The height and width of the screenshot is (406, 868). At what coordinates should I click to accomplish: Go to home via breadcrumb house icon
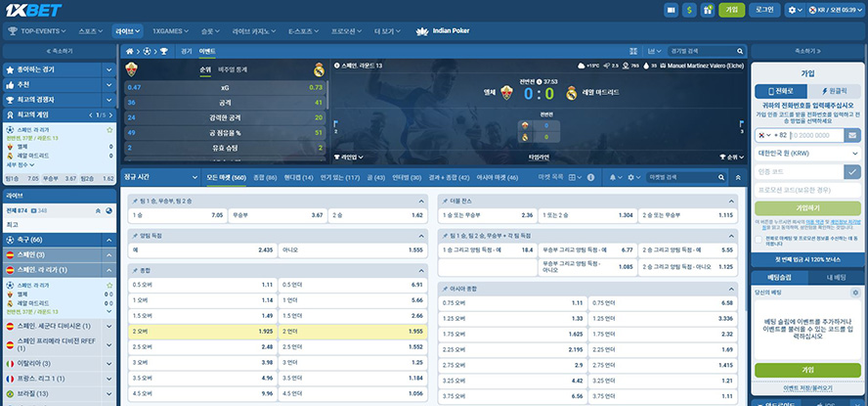click(x=130, y=51)
